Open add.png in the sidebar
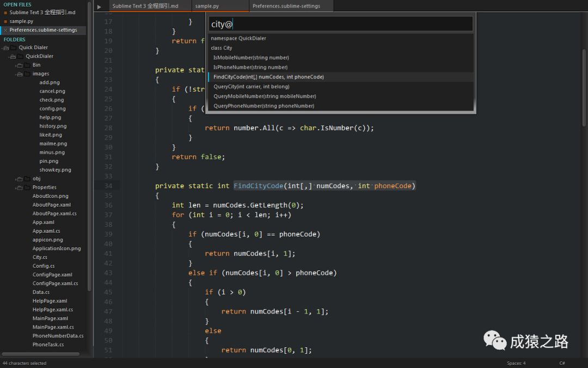This screenshot has width=588, height=368. click(50, 83)
